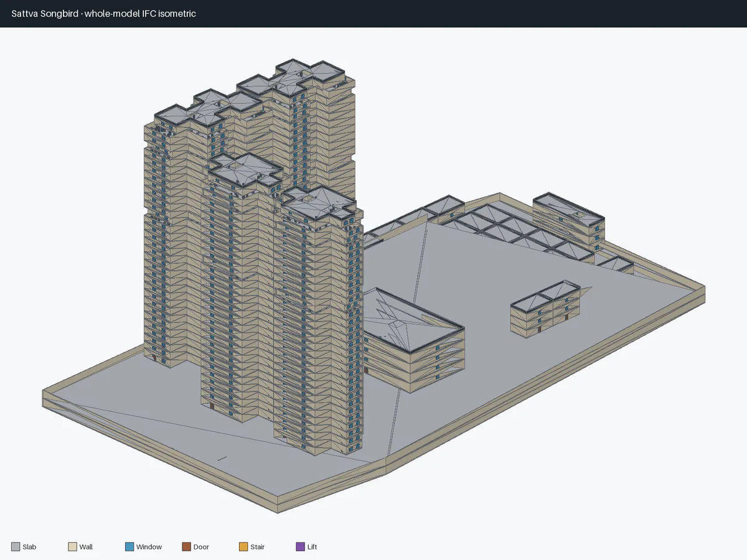747x560 pixels.
Task: Select the 'Lift' legend label
Action: (312, 547)
